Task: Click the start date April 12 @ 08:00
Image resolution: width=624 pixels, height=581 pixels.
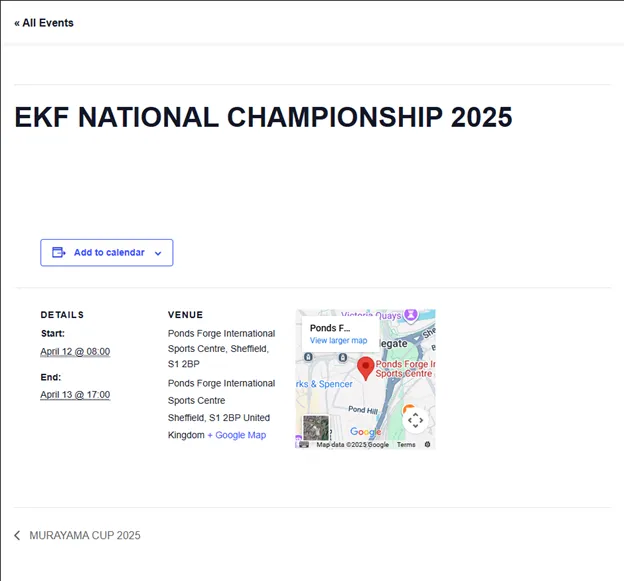Action: coord(75,352)
